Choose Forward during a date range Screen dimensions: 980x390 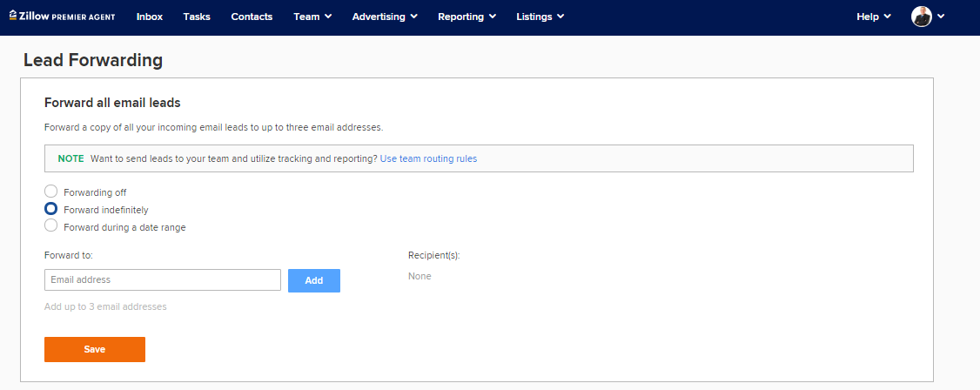(51, 225)
